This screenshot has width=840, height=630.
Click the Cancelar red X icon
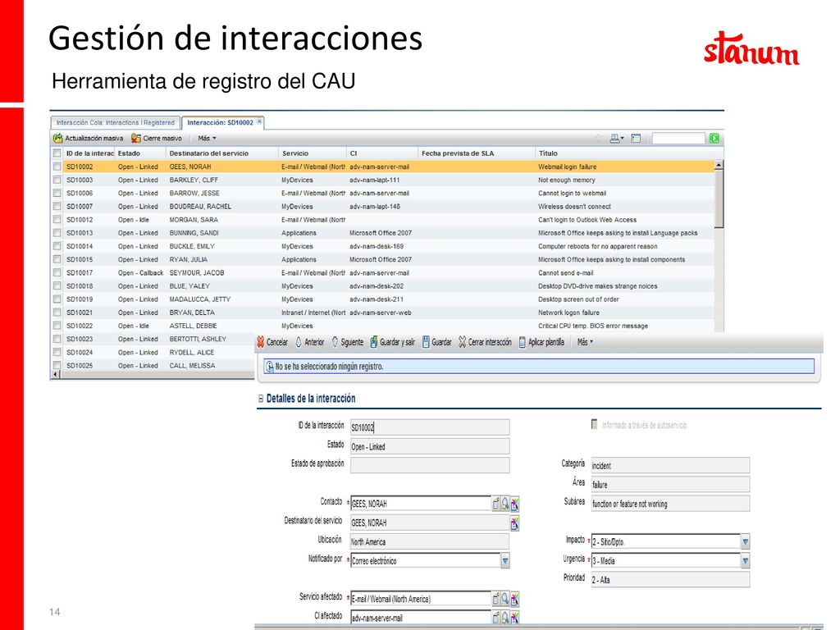(261, 342)
